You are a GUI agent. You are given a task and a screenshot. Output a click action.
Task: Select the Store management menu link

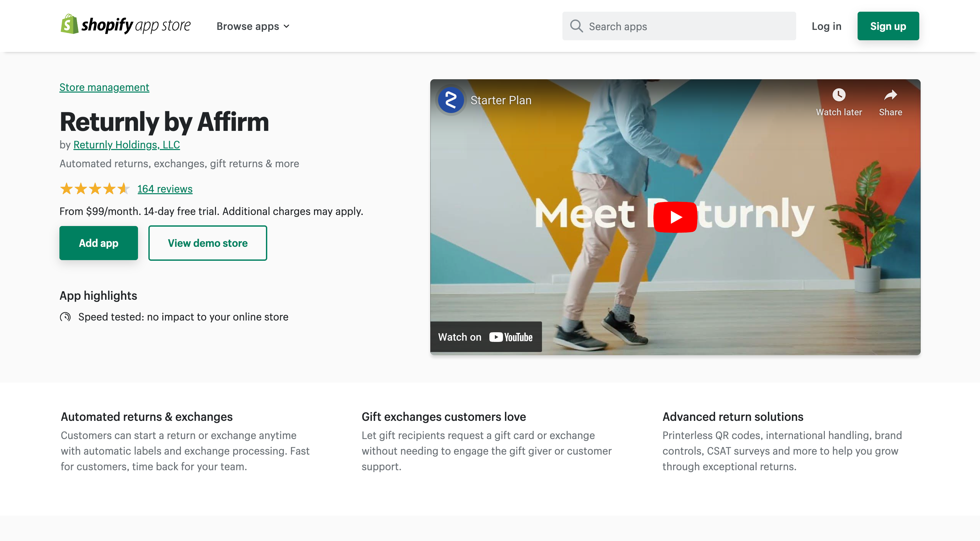click(104, 87)
